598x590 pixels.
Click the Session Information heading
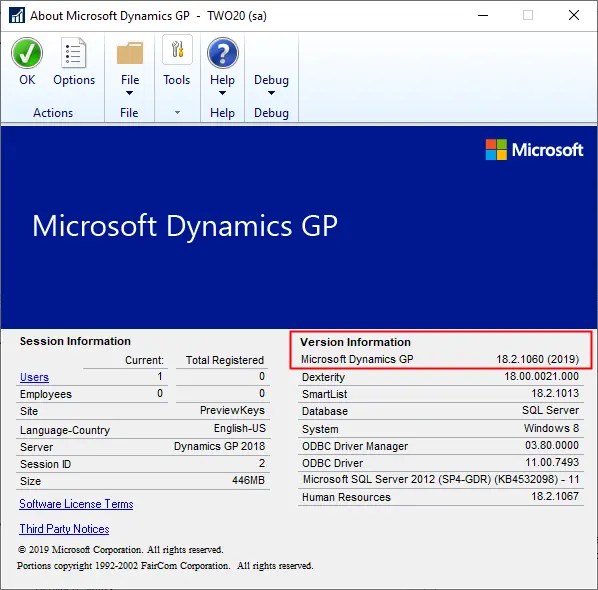point(75,341)
